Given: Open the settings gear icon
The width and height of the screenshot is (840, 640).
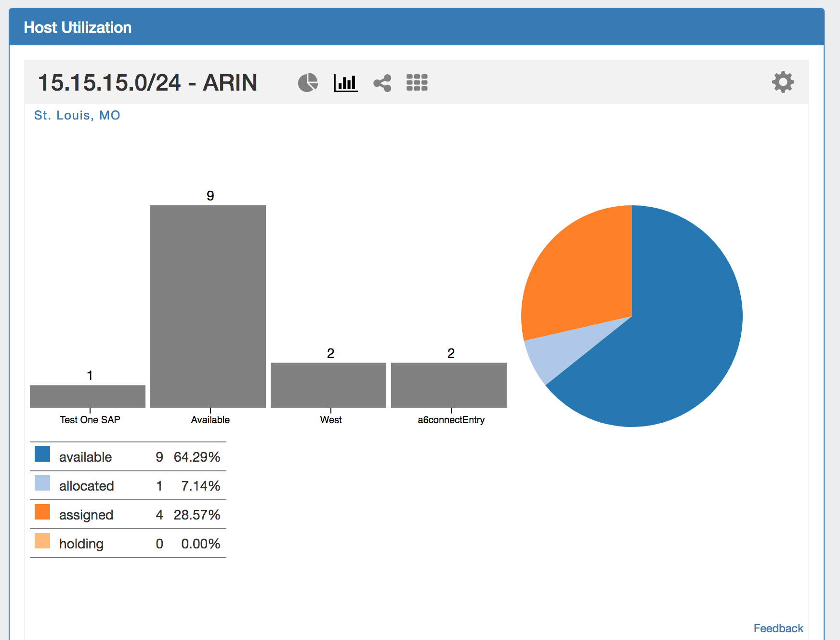Looking at the screenshot, I should (783, 82).
